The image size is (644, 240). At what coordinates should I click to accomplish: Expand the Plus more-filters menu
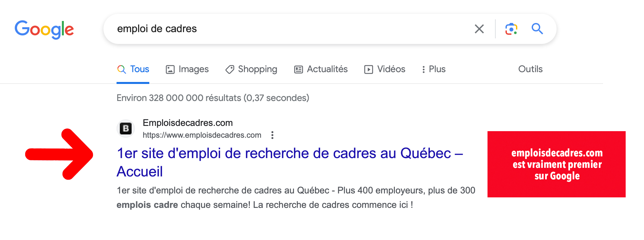click(x=433, y=69)
